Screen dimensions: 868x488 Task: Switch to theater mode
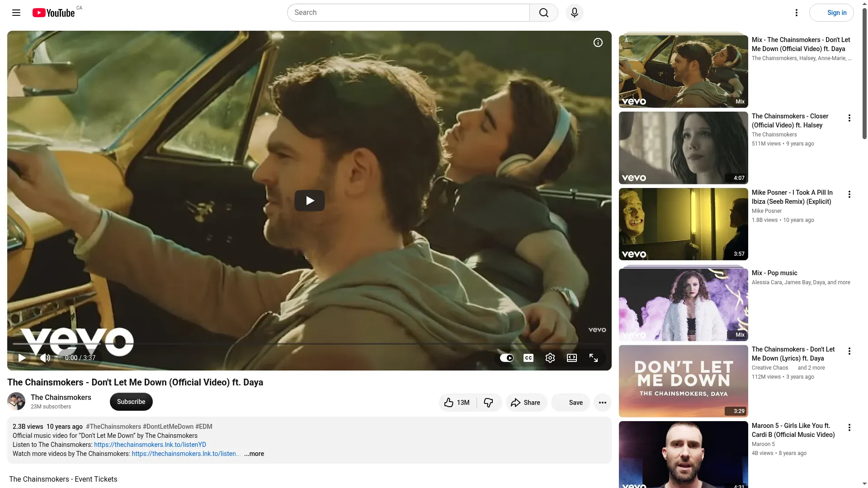(572, 358)
